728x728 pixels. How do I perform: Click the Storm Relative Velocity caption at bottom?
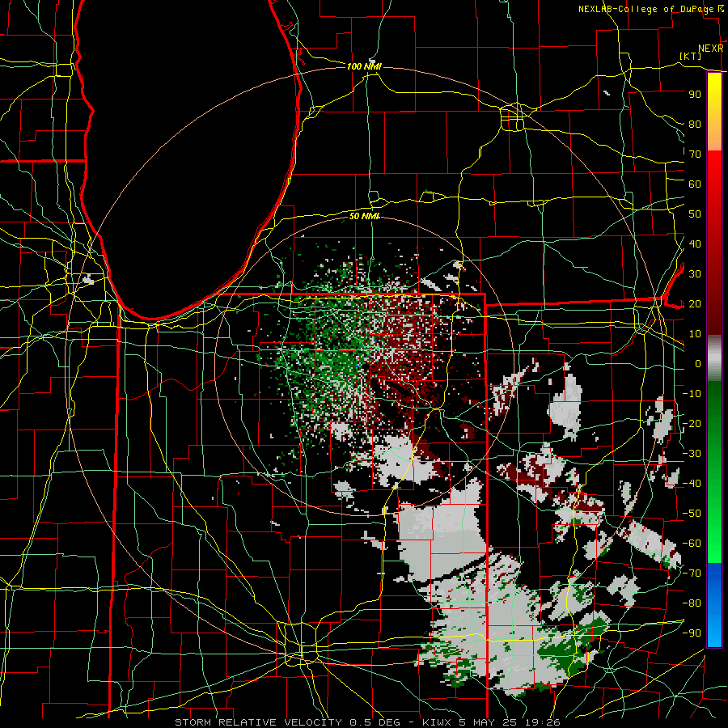coord(367,722)
